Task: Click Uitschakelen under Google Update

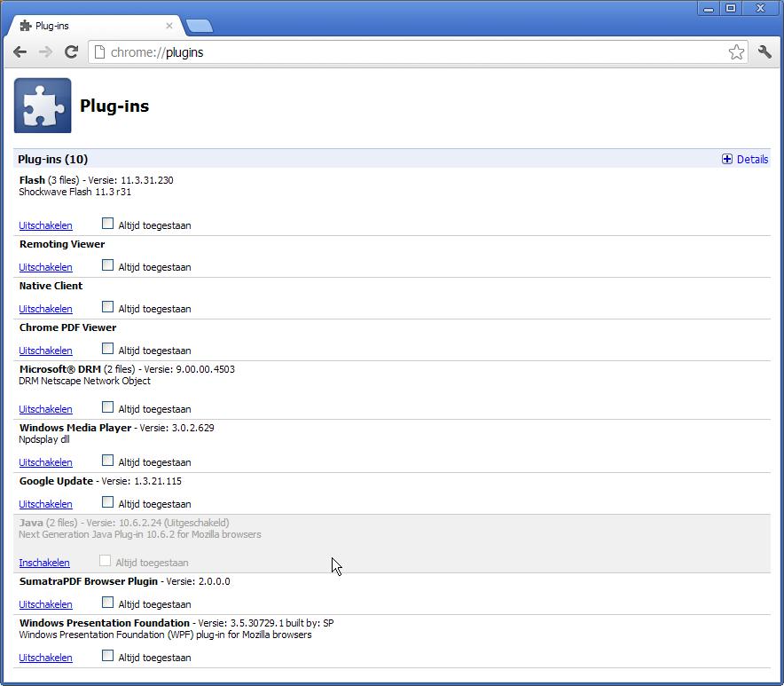Action: 45,504
